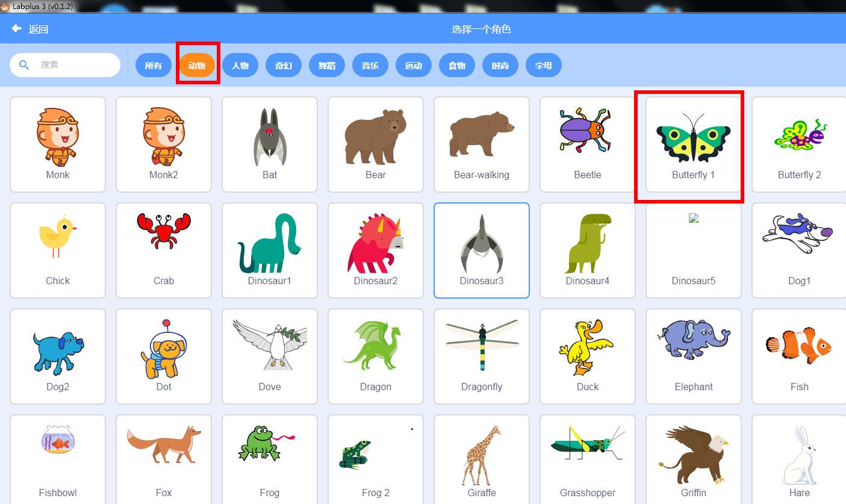This screenshot has height=504, width=846.
Task: Open the 奇幻 category filter
Action: (x=284, y=65)
